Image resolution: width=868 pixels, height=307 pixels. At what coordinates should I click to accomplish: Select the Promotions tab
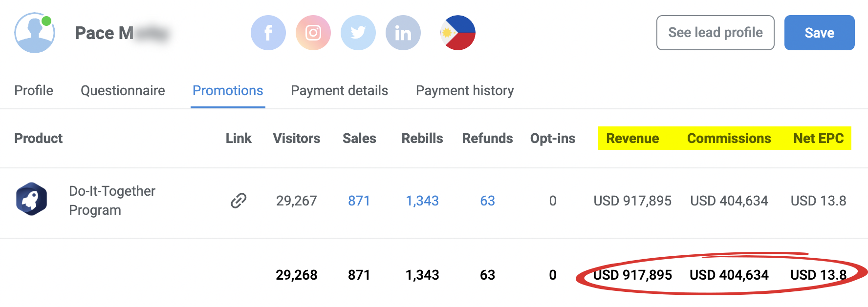coord(228,90)
